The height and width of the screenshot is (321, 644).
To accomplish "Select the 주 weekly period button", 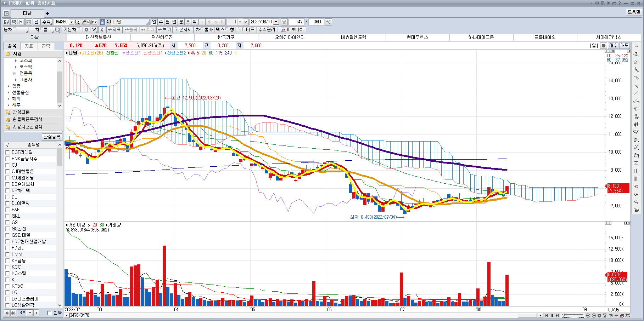I will click(161, 22).
